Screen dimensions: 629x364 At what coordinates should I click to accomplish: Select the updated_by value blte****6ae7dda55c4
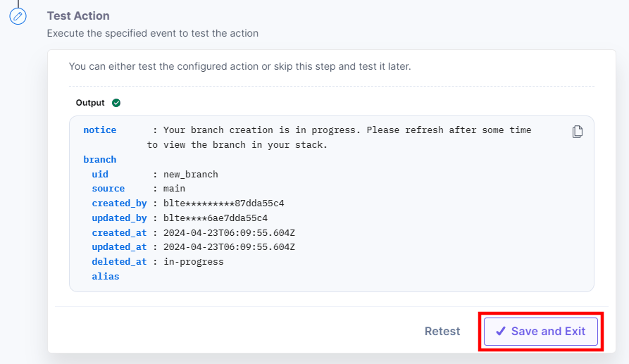click(x=215, y=218)
